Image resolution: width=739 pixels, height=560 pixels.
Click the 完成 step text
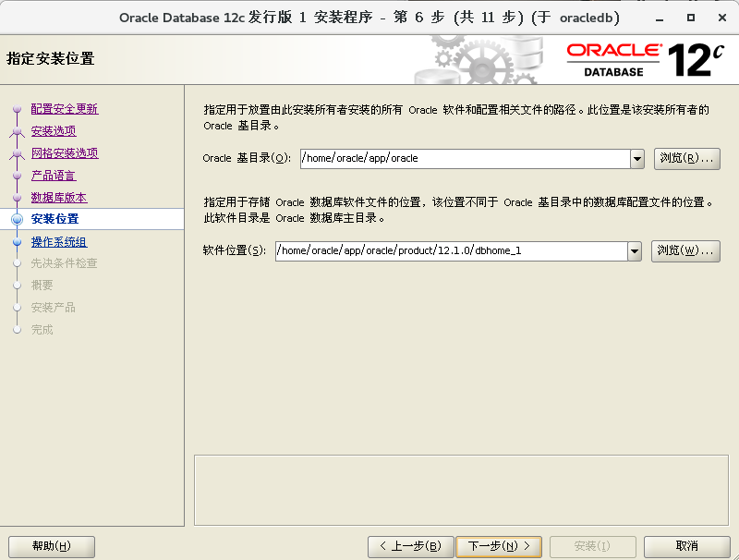click(42, 330)
